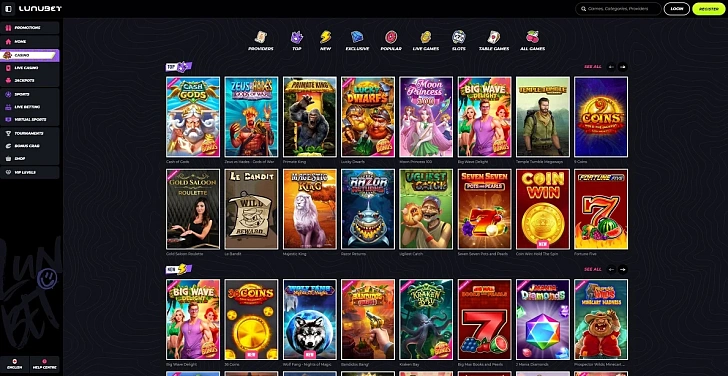Open Big Wave Delight in Top row
Image resolution: width=728 pixels, height=376 pixels.
484,117
